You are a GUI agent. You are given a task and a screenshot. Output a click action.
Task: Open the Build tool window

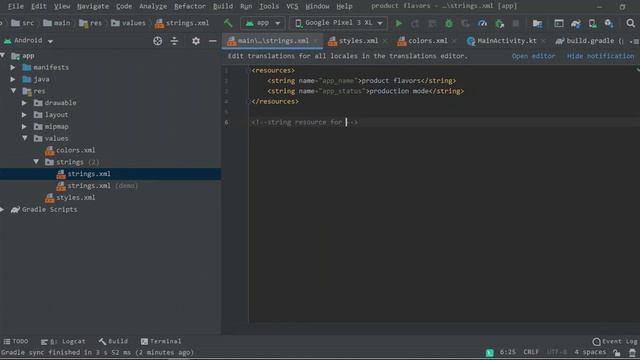(x=113, y=341)
